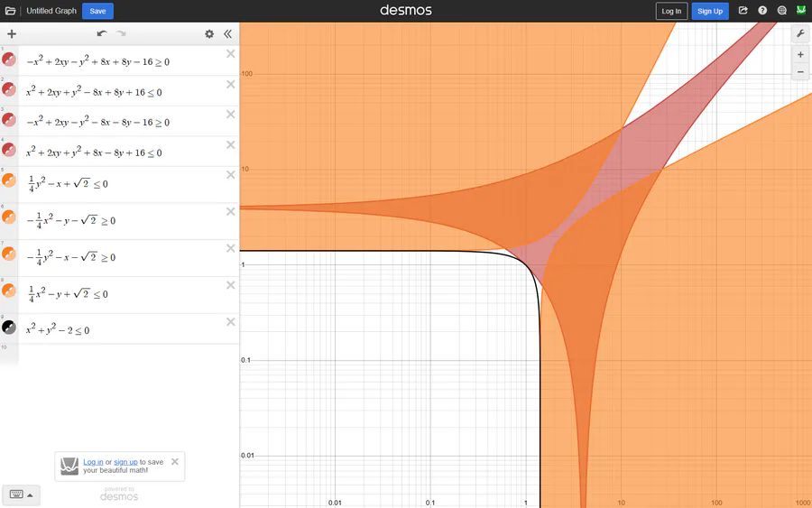812x508 pixels.
Task: Zoom in on the graph
Action: 800,54
